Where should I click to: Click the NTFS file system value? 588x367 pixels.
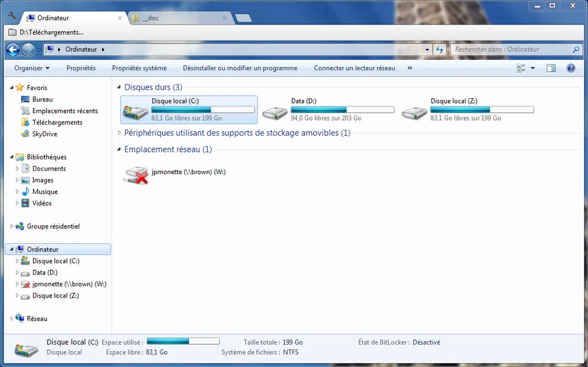pos(290,352)
